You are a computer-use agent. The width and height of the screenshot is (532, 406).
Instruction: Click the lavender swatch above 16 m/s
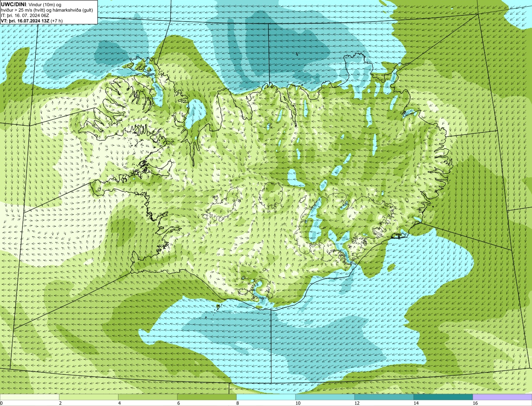pyautogui.click(x=502, y=397)
